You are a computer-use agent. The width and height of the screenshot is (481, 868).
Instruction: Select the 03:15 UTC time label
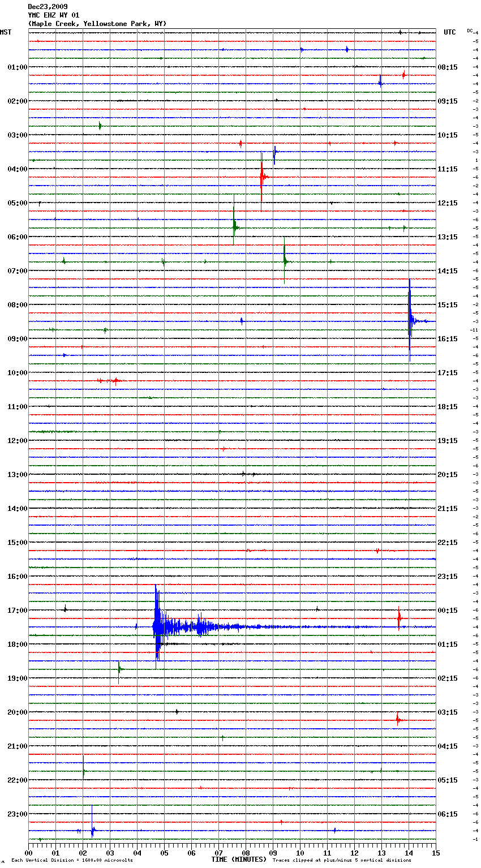448,712
